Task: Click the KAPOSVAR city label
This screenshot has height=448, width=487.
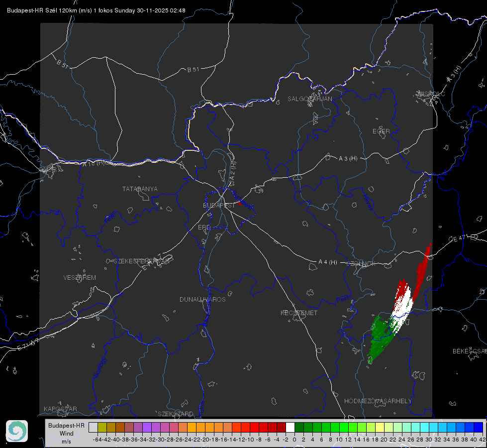Action: click(60, 409)
